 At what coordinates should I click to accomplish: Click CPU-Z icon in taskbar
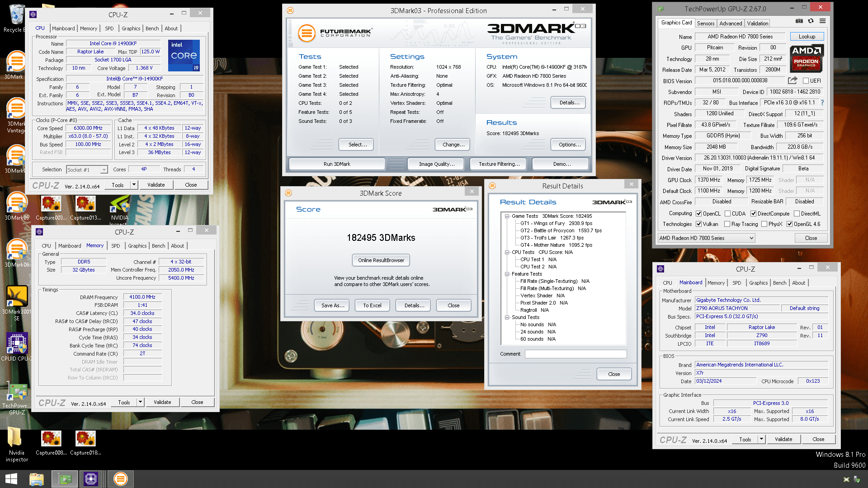coord(90,479)
